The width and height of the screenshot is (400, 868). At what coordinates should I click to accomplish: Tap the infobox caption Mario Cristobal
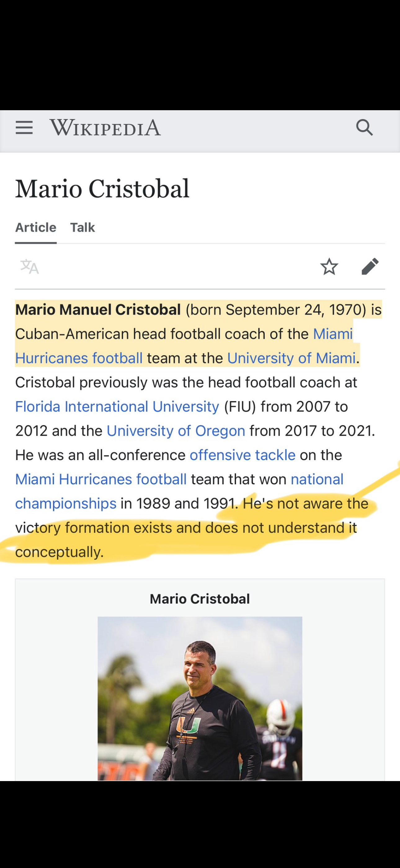coord(200,599)
